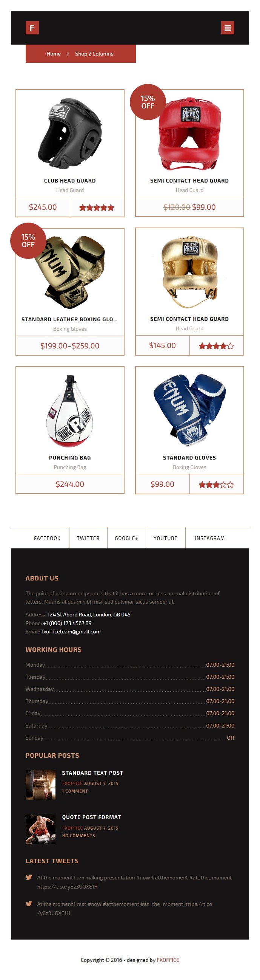The height and width of the screenshot is (980, 260).
Task: Click fxofficeteam@gmail.com email link
Action: pyautogui.click(x=71, y=631)
